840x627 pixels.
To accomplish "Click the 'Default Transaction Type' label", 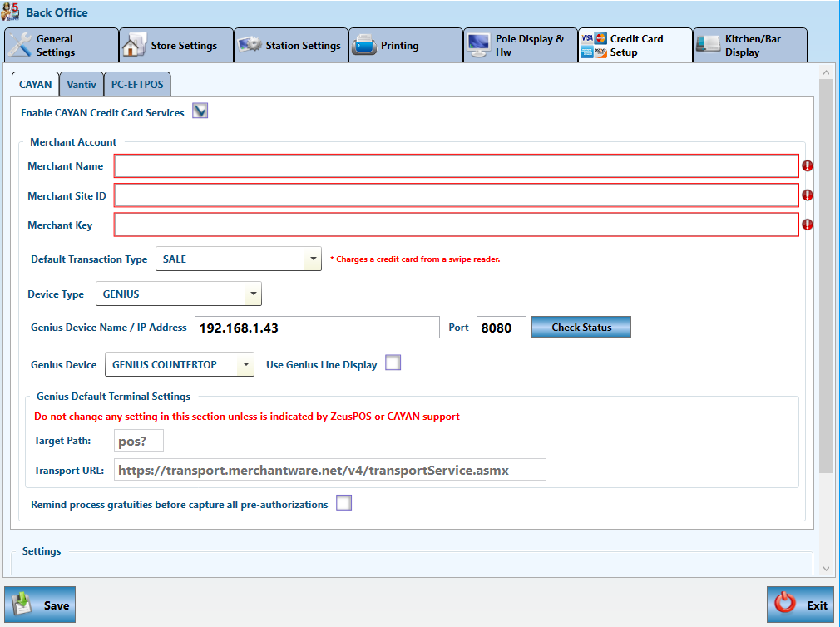I will 89,259.
